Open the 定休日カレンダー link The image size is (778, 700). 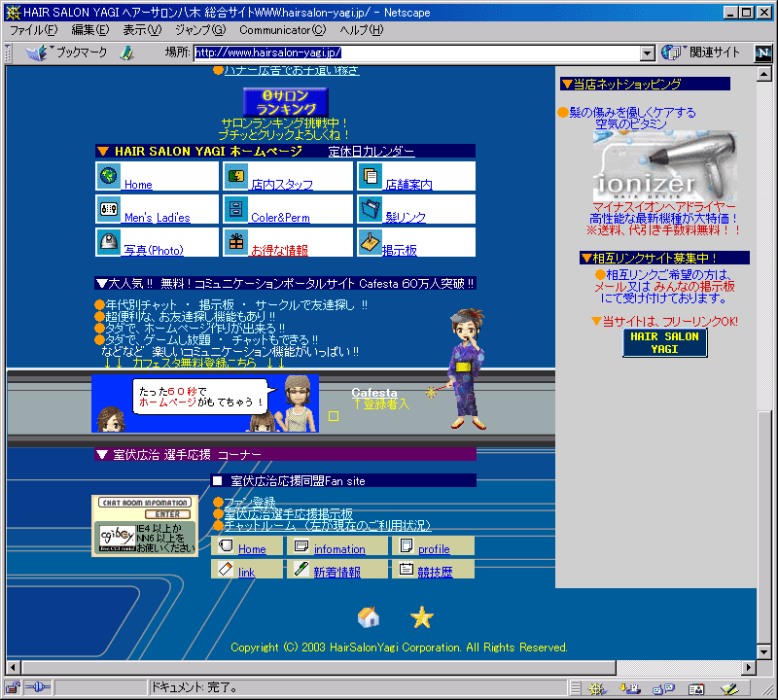point(371,152)
